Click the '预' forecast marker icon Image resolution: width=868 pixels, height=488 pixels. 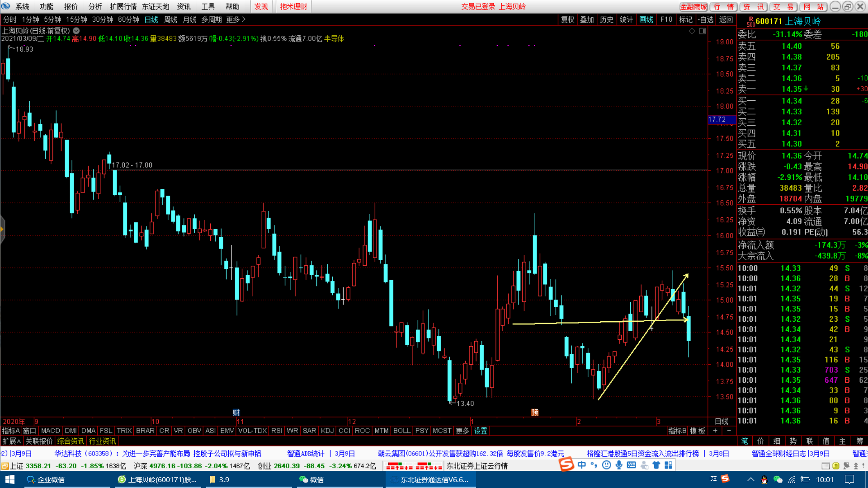(x=535, y=413)
